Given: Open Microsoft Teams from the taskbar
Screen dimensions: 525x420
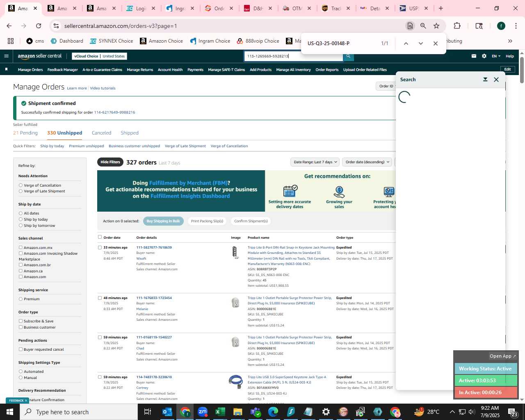Looking at the screenshot, I should [256, 412].
